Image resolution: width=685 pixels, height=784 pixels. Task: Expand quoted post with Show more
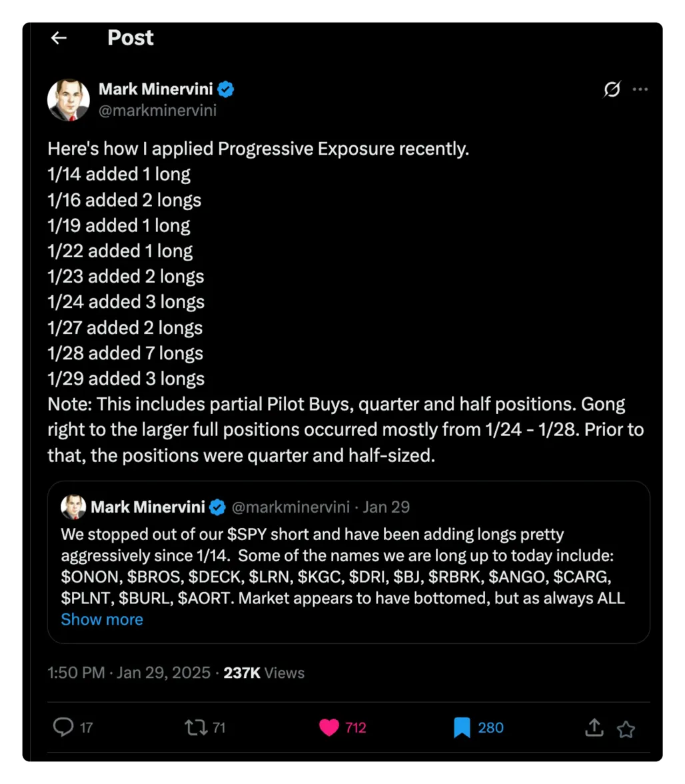[102, 619]
